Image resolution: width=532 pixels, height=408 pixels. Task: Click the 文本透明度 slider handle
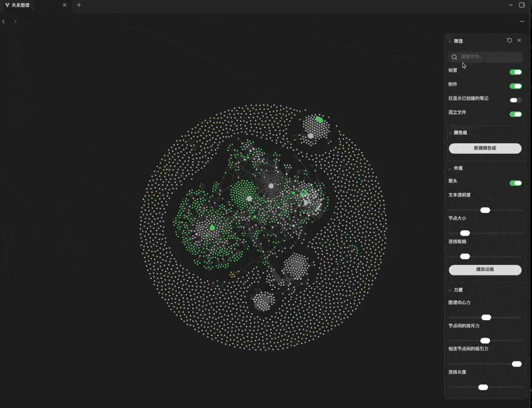pos(485,210)
